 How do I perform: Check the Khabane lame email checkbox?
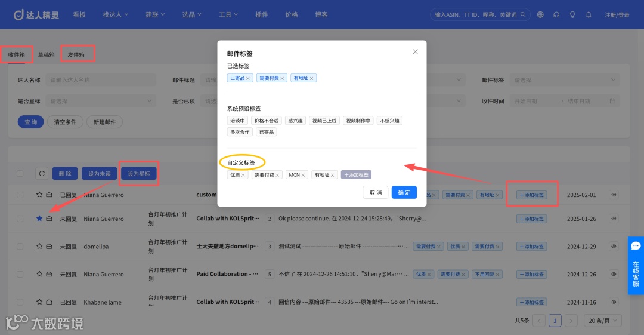tap(20, 302)
